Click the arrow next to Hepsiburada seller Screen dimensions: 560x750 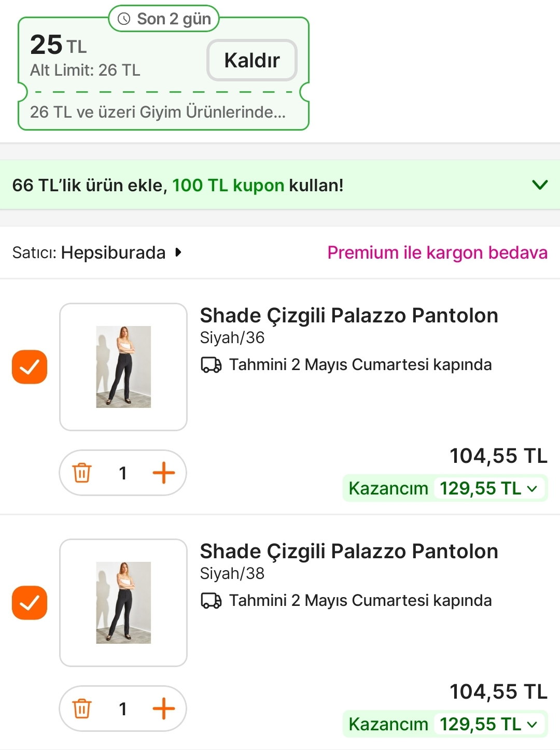pyautogui.click(x=178, y=252)
